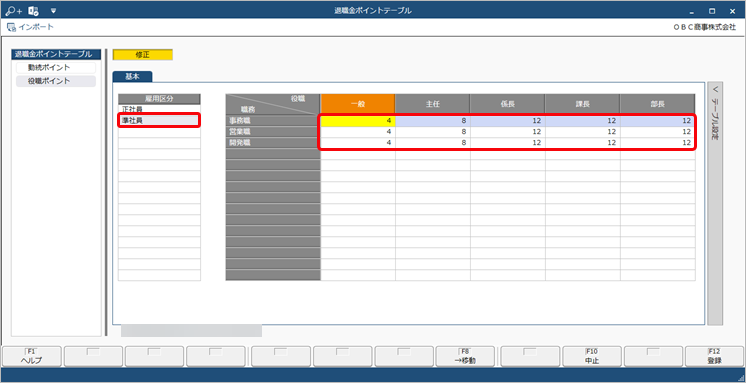Click the 一般 column header
This screenshot has width=746, height=383.
[358, 104]
